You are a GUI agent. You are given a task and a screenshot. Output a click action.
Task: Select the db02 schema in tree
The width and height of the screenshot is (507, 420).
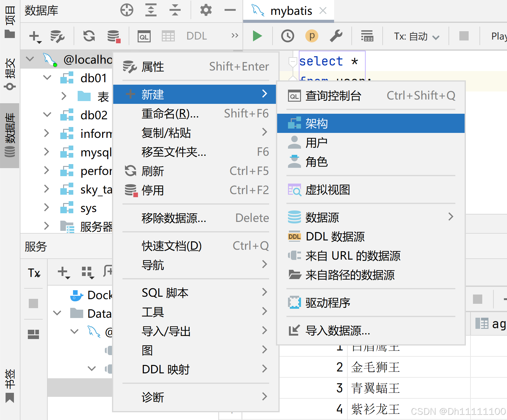[x=94, y=115]
